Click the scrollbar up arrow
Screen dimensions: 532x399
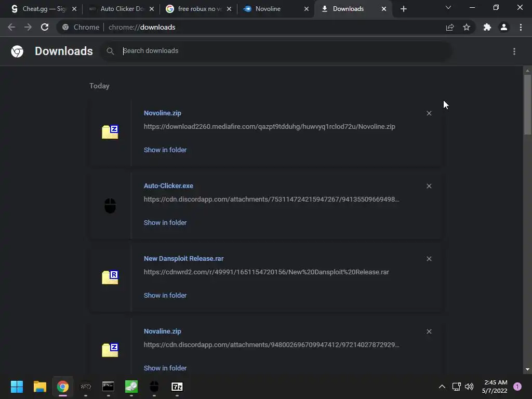click(527, 71)
